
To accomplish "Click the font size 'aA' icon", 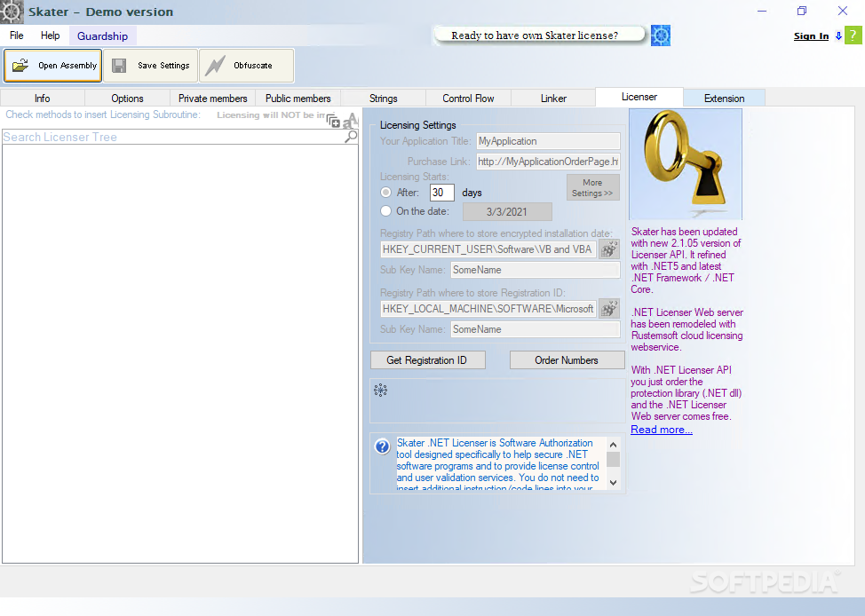I will pos(350,120).
